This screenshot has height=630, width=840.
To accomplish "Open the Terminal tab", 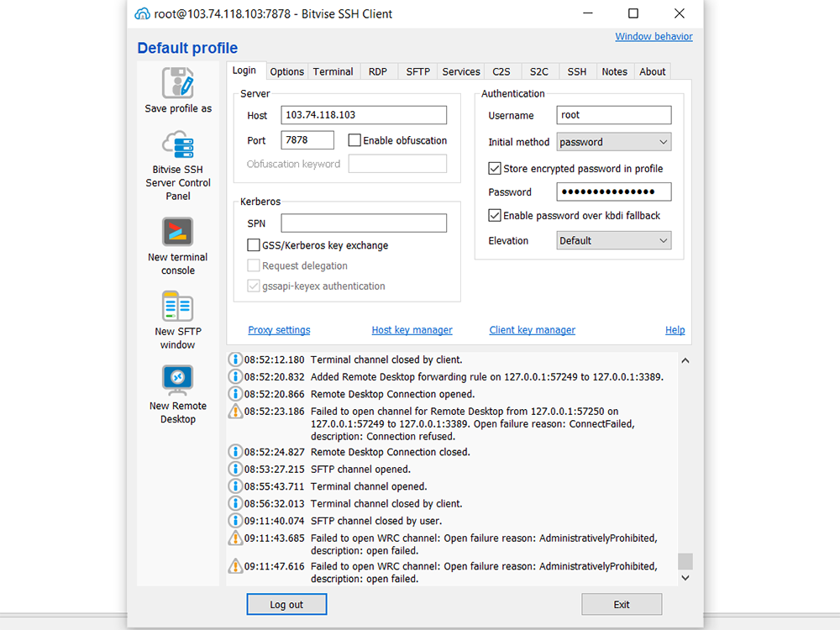I will pos(333,71).
